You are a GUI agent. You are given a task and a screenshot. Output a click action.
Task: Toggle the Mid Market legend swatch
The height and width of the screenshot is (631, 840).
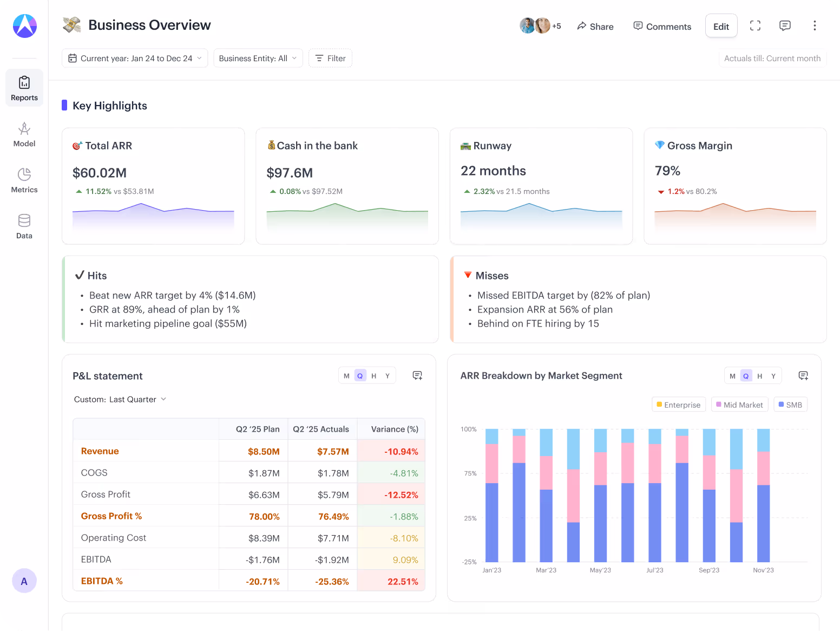719,405
